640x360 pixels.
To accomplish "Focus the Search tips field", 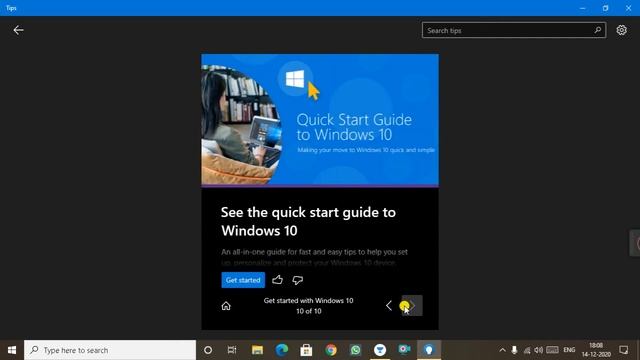I will [514, 30].
